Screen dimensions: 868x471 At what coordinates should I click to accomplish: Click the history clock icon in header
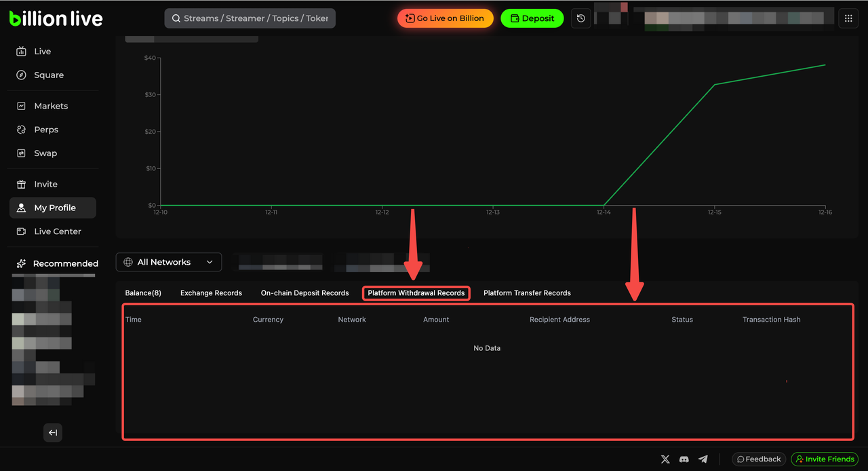(x=580, y=18)
